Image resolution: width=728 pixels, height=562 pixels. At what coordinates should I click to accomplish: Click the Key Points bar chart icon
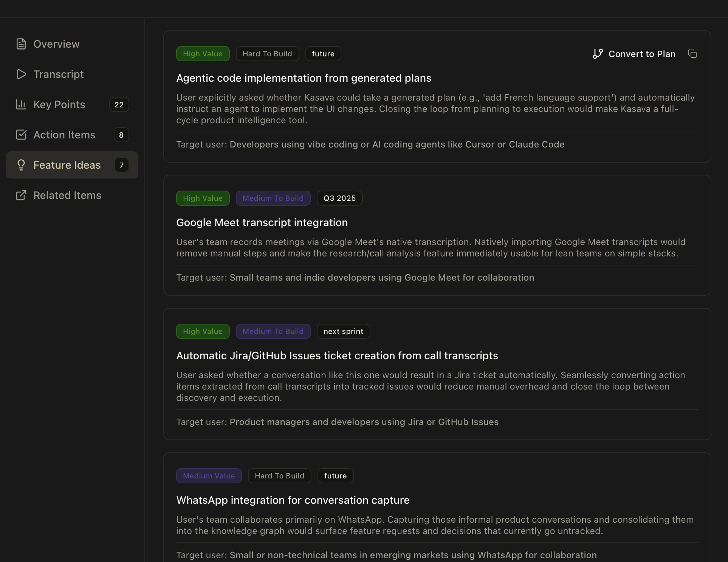(21, 104)
